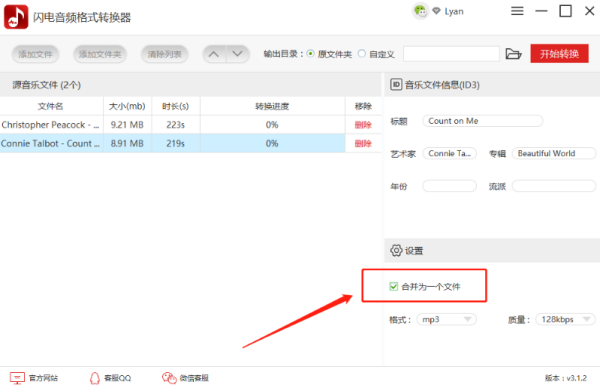The width and height of the screenshot is (600, 388).
Task: Move selected file down with arrow
Action: point(238,54)
